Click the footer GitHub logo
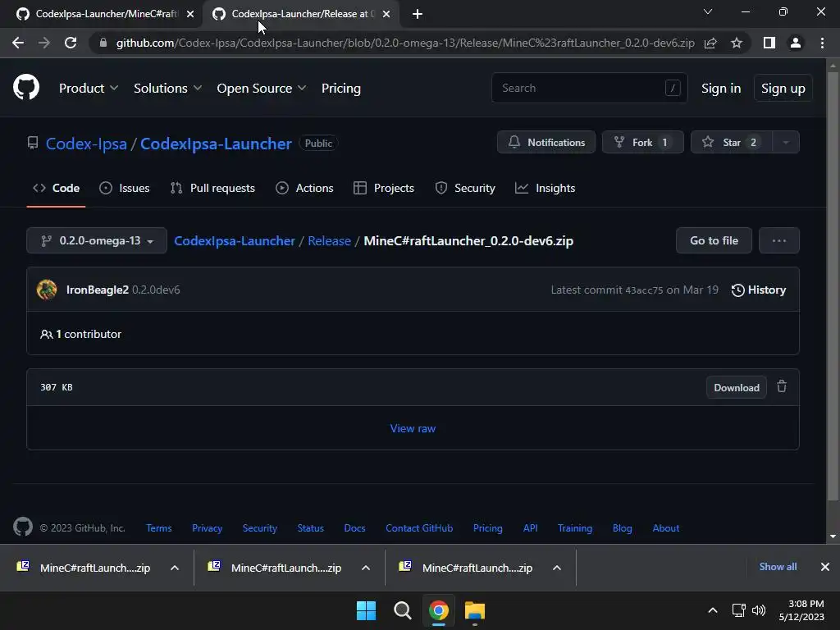840x630 pixels. pos(23,527)
